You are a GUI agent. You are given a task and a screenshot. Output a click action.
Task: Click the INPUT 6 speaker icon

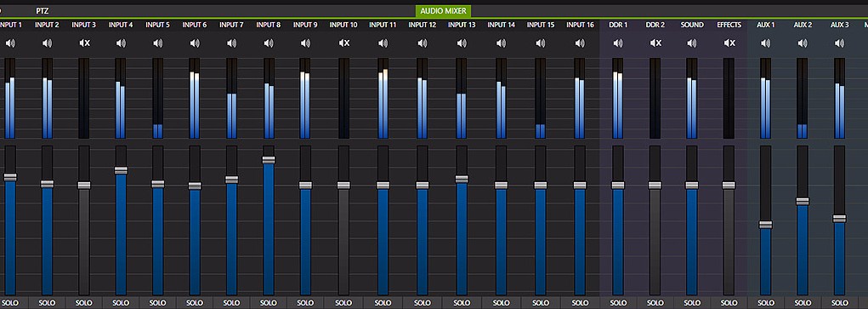coord(195,43)
